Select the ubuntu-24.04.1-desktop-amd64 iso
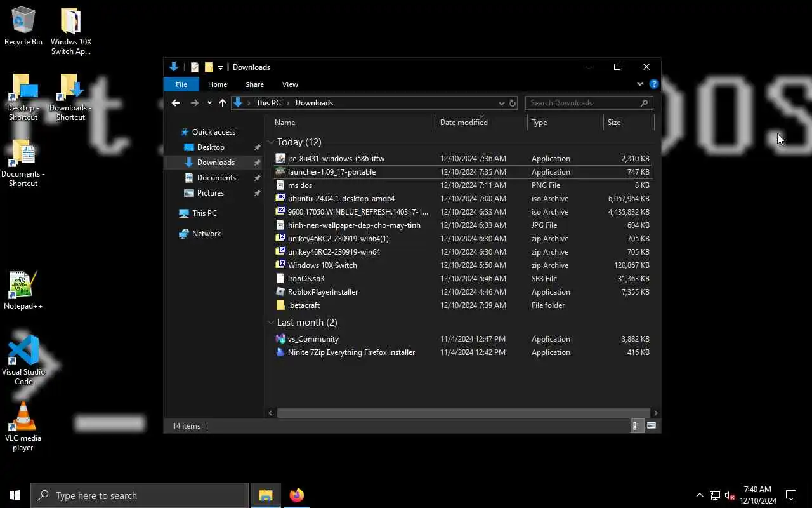This screenshot has width=812, height=508. [462, 199]
